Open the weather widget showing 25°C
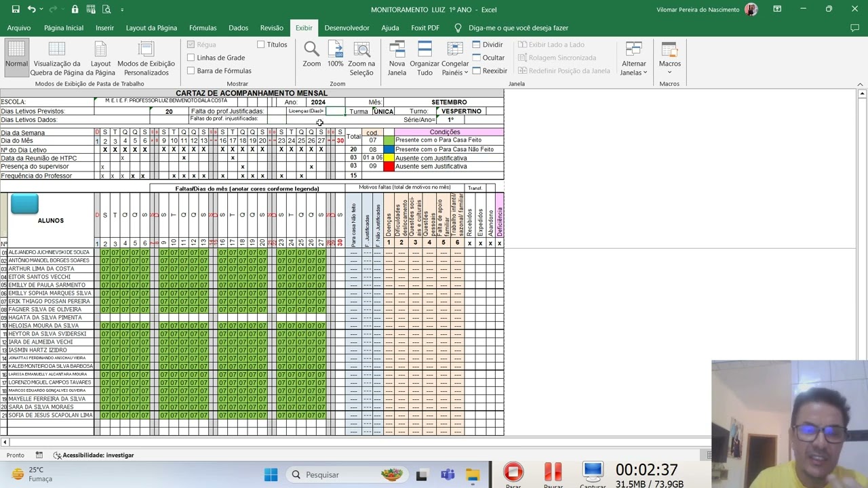 coord(33,474)
